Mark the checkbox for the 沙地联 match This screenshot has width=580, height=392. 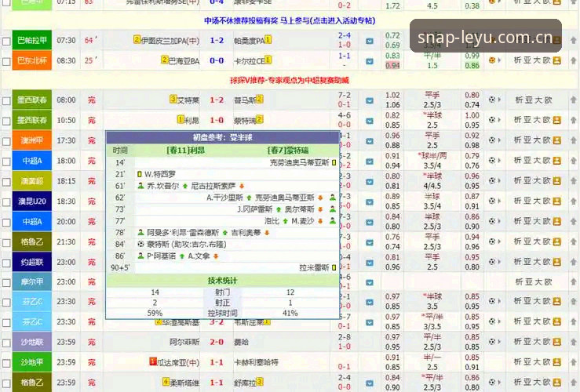[6, 343]
